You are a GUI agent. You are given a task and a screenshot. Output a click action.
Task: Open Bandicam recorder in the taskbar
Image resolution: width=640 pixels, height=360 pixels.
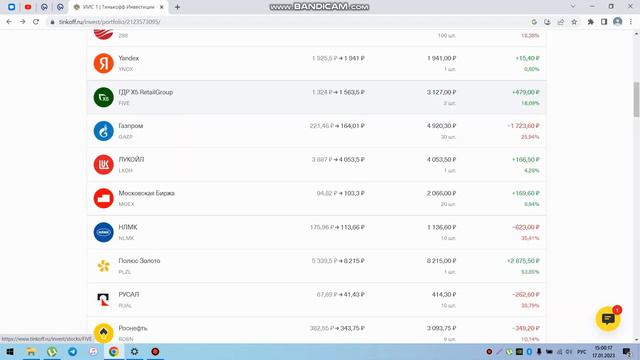pyautogui.click(x=155, y=351)
